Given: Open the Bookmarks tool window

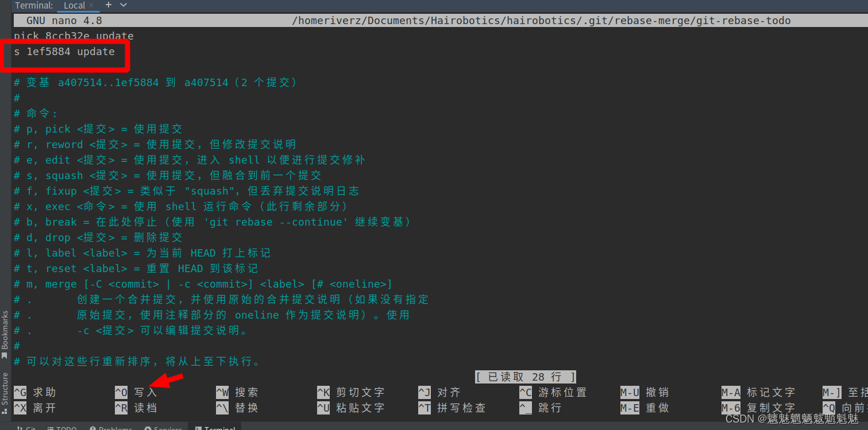Looking at the screenshot, I should [x=5, y=334].
